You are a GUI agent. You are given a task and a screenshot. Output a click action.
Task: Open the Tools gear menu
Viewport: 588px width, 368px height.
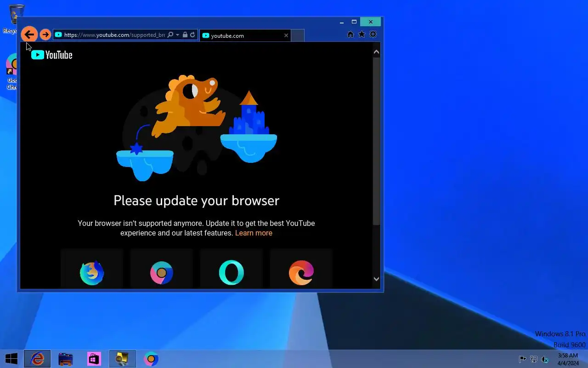(x=373, y=34)
